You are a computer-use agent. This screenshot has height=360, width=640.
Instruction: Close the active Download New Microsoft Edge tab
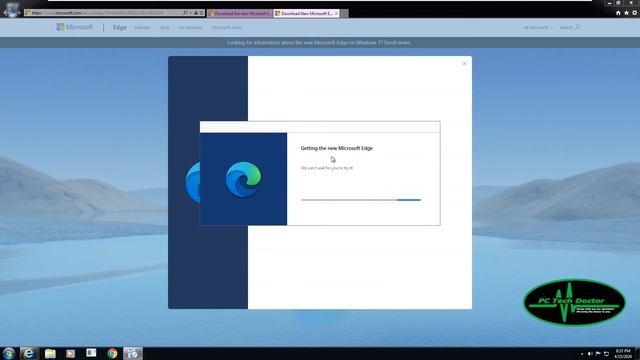[336, 13]
